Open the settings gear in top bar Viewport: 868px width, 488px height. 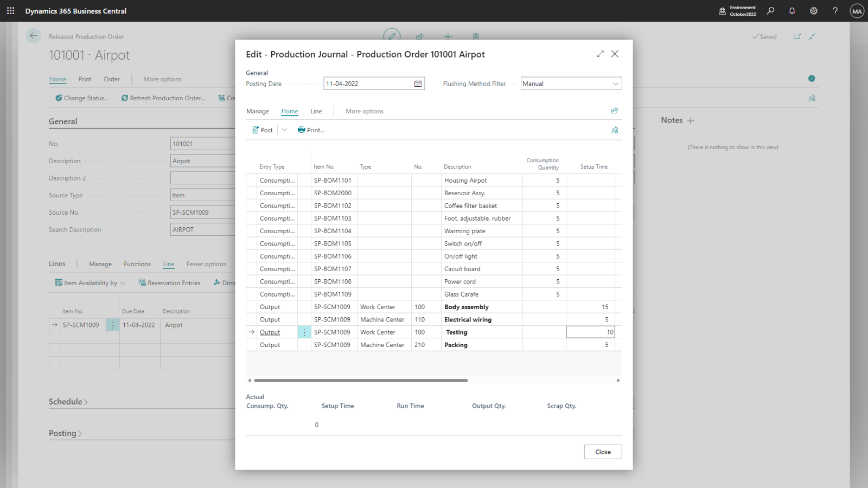(x=814, y=11)
